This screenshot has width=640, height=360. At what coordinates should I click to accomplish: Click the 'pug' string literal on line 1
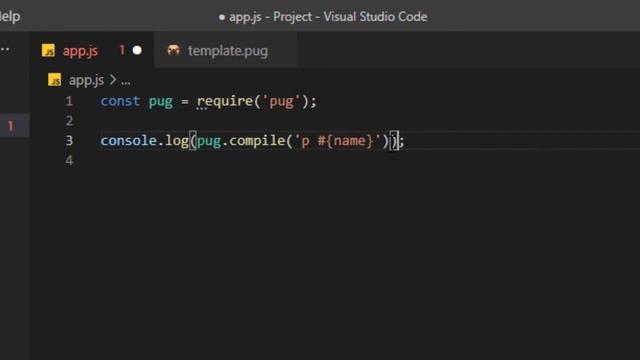[281, 102]
